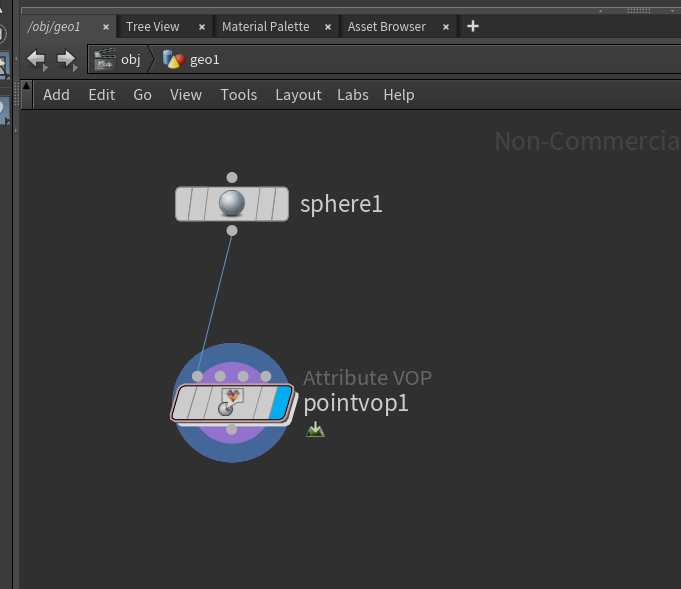Open forward-history dropdown arrow

tap(76, 68)
